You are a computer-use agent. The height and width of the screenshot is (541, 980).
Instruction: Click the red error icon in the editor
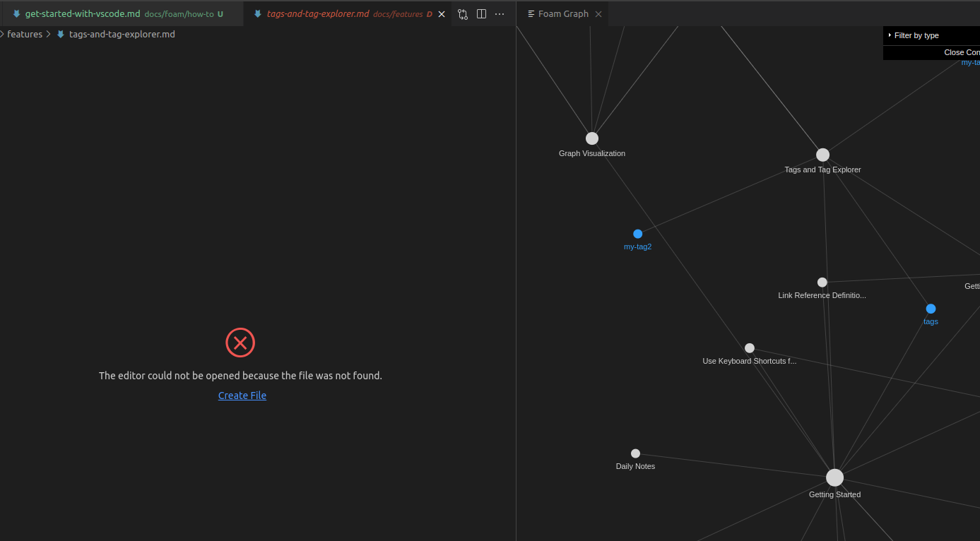pos(240,343)
